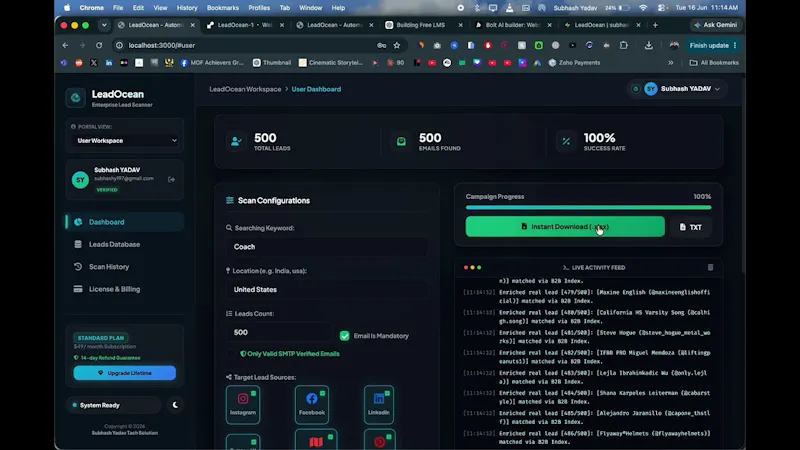Bookmark this page with the star icon
Image resolution: width=800 pixels, height=450 pixels.
tap(396, 45)
